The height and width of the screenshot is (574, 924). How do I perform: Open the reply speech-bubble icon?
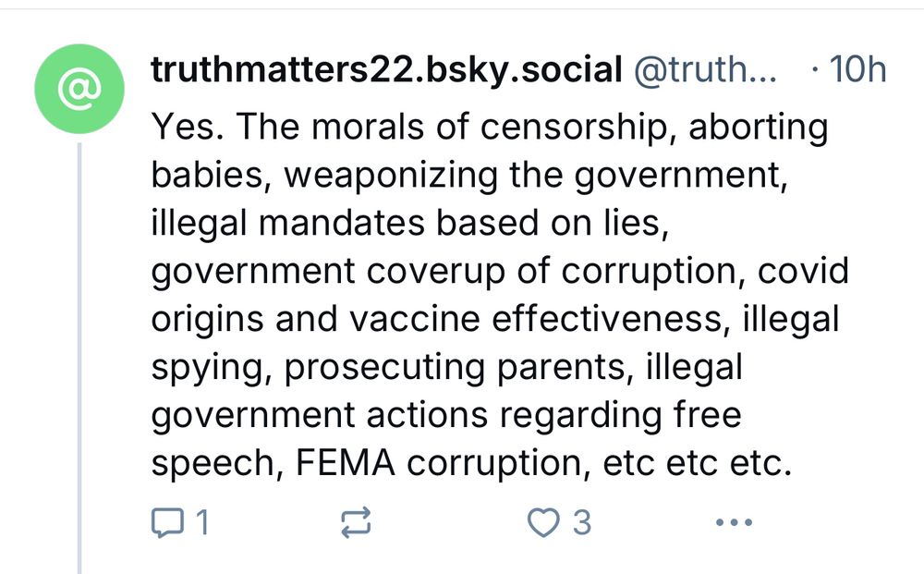pyautogui.click(x=165, y=524)
